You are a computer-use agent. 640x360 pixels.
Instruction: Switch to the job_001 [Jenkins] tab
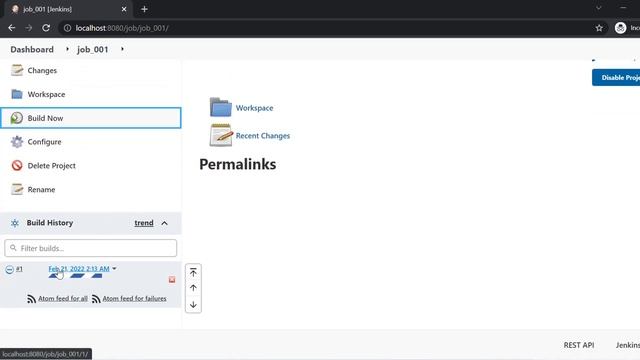68,9
